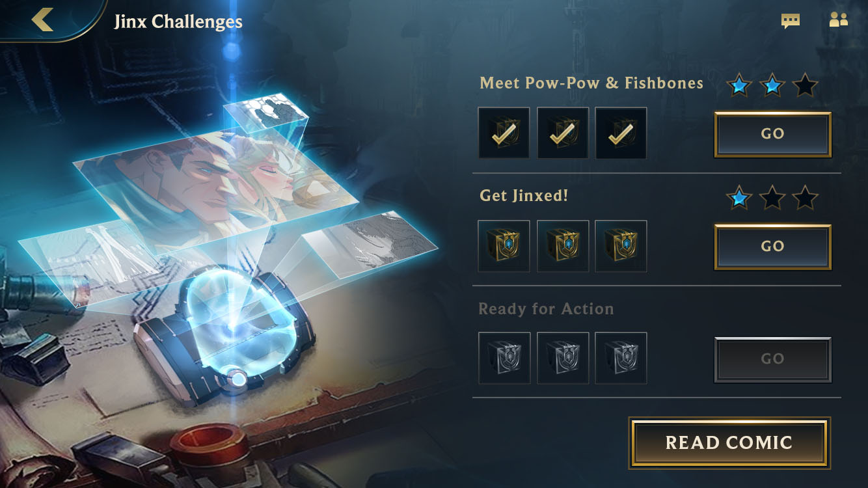Tap second gold chest under Get Jinxed!
The width and height of the screenshot is (868, 488).
pyautogui.click(x=563, y=246)
